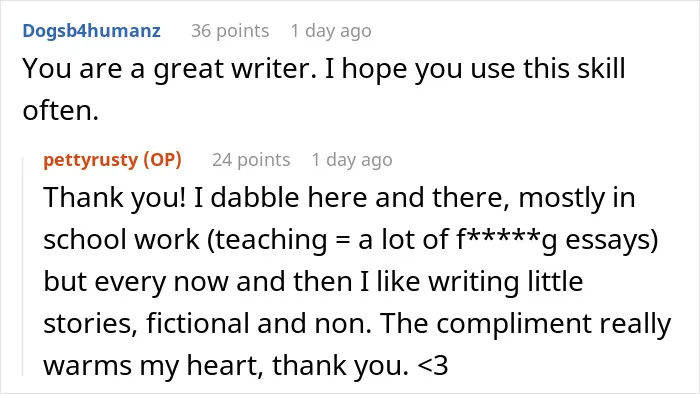Click the phrase 'school work' in reply
Image resolution: width=700 pixels, height=394 pixels.
[121, 239]
